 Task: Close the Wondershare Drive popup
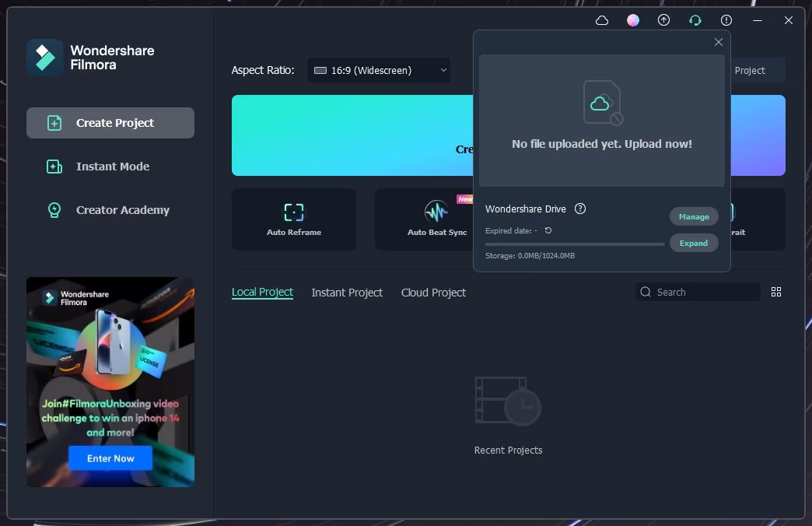coord(718,42)
